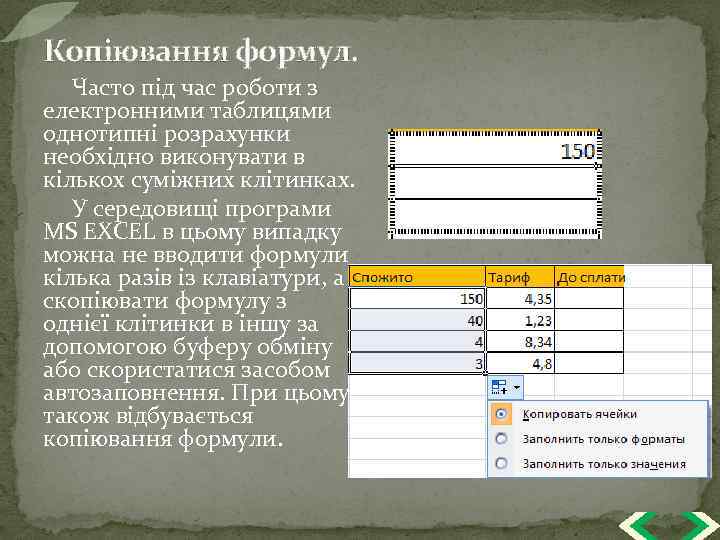Click the empty 'До сплати' cell beside 8,34
Screen dimensions: 720x540
[x=590, y=342]
